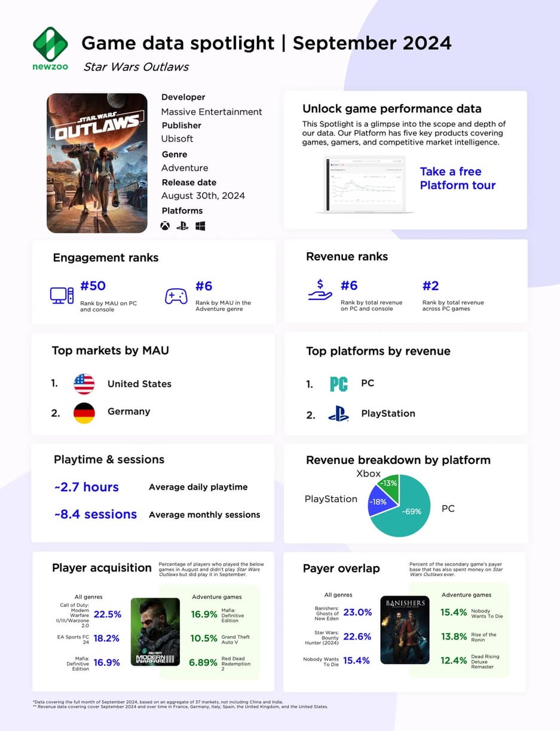Click the Windows platform icon
This screenshot has height=731, width=560.
200,226
